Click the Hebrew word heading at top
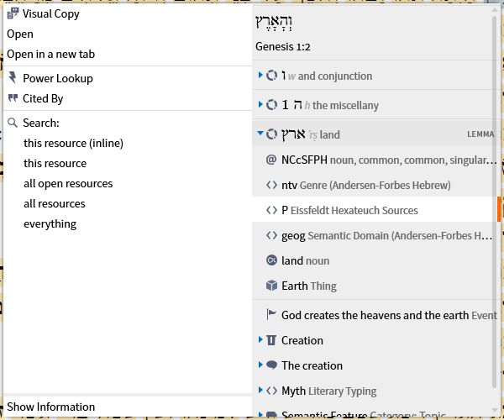504x420 pixels. pyautogui.click(x=274, y=23)
